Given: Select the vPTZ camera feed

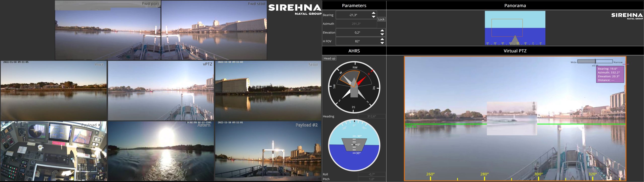Looking at the screenshot, I should [x=161, y=91].
